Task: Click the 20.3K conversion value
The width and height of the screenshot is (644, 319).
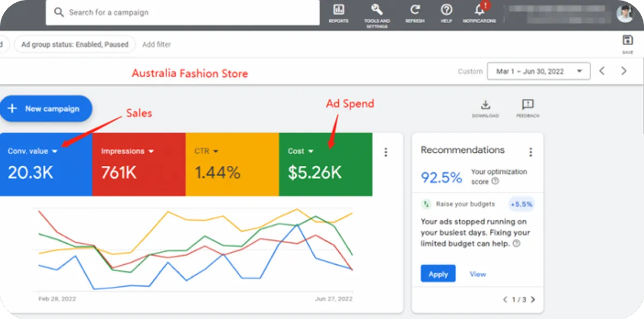Action: pos(31,172)
